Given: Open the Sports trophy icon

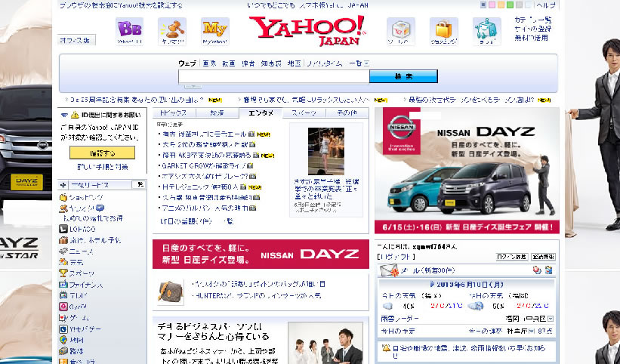Looking at the screenshot, I should (63, 273).
